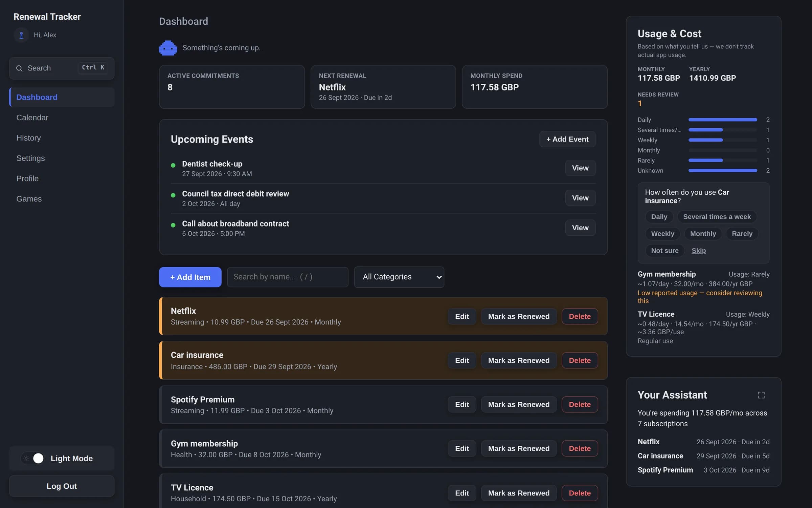Open the sidebar Search box with Ctrl K

pos(62,68)
